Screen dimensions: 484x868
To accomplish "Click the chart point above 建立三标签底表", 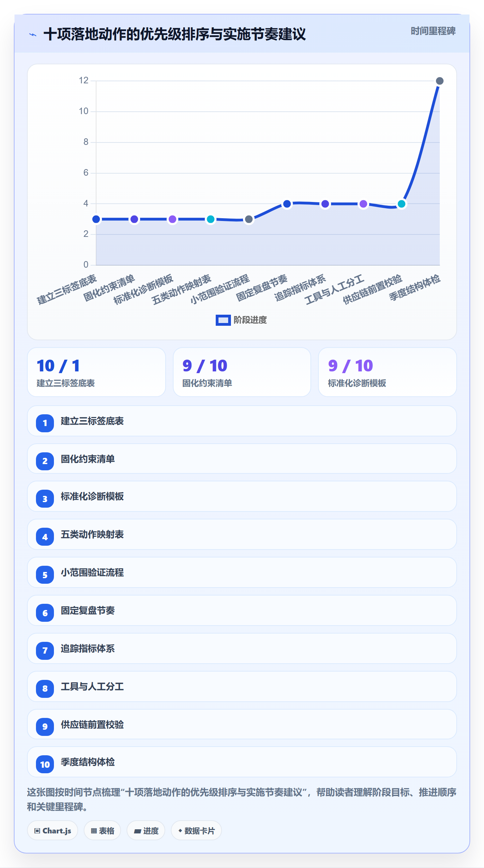I will click(x=96, y=219).
